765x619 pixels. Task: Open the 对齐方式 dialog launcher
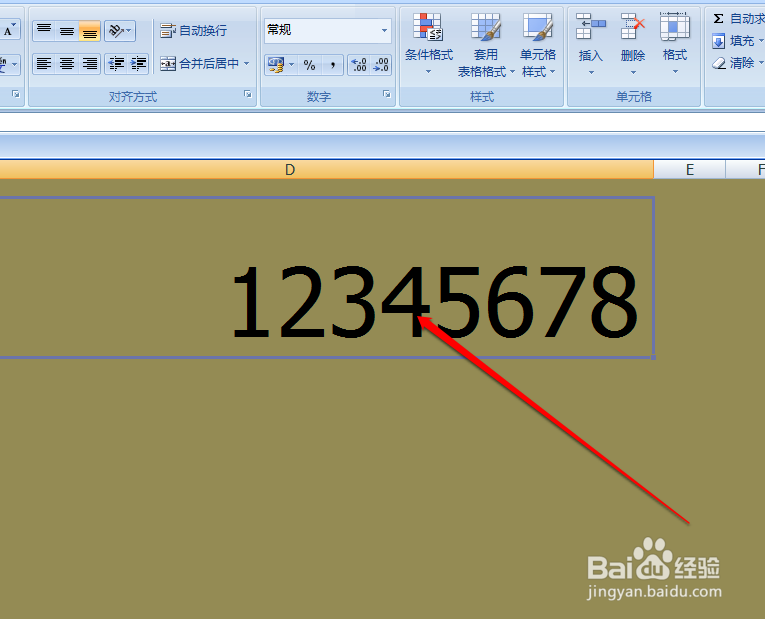[x=248, y=94]
